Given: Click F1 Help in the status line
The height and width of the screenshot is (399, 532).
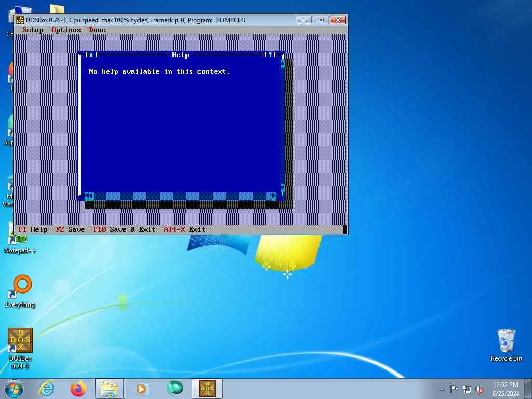Looking at the screenshot, I should [33, 229].
